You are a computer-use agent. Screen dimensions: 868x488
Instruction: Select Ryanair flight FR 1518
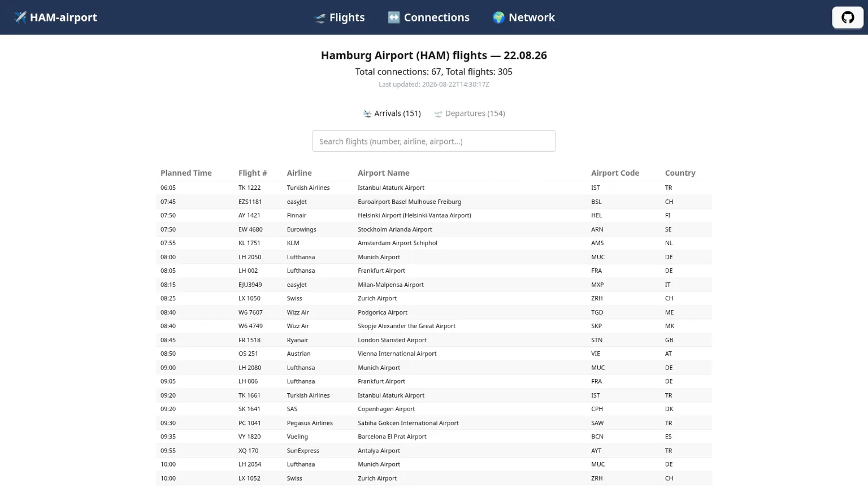point(249,340)
